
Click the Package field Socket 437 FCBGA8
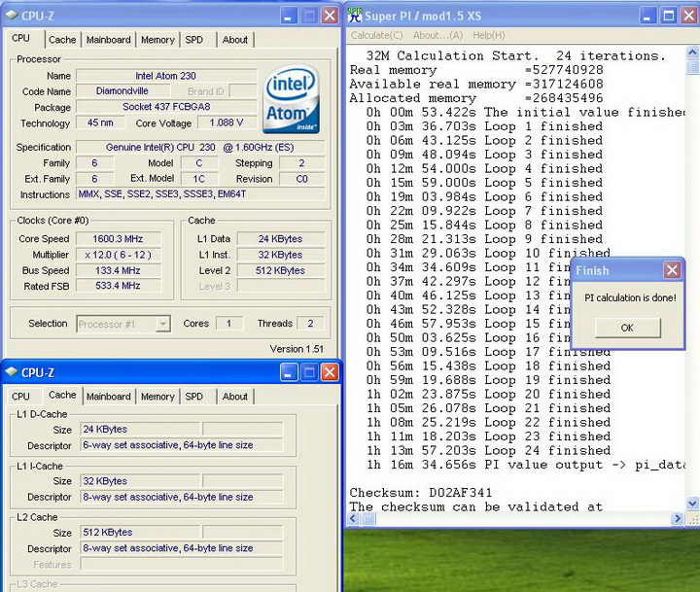[x=166, y=107]
